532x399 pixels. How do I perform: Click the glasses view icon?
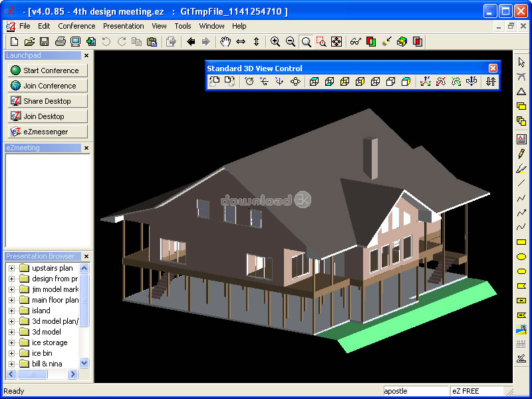coord(355,41)
